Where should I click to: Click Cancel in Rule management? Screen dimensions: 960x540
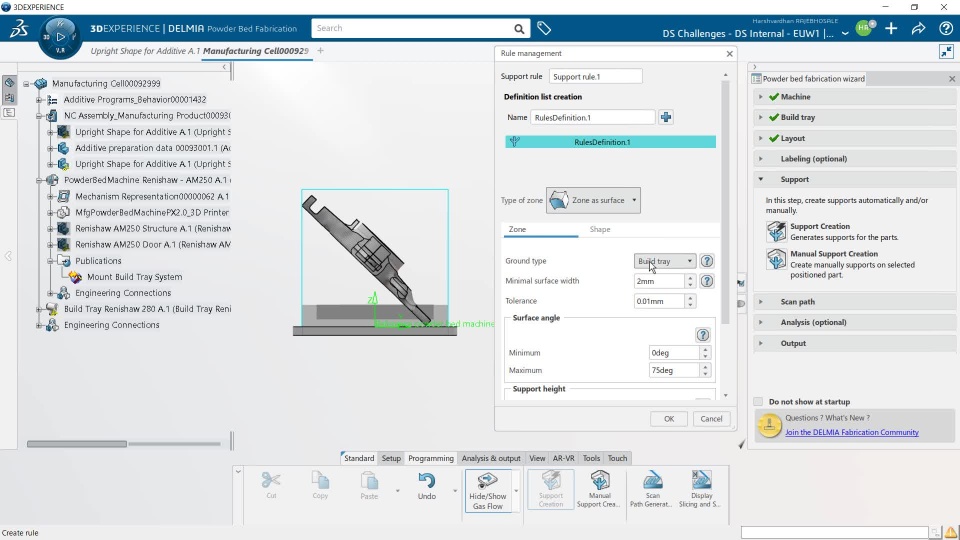(711, 419)
